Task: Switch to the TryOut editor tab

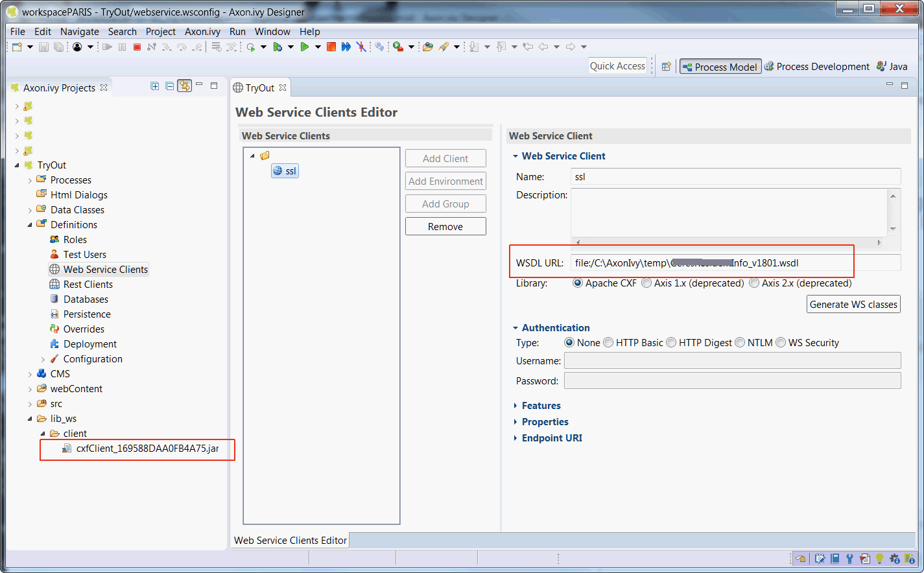Action: tap(260, 88)
